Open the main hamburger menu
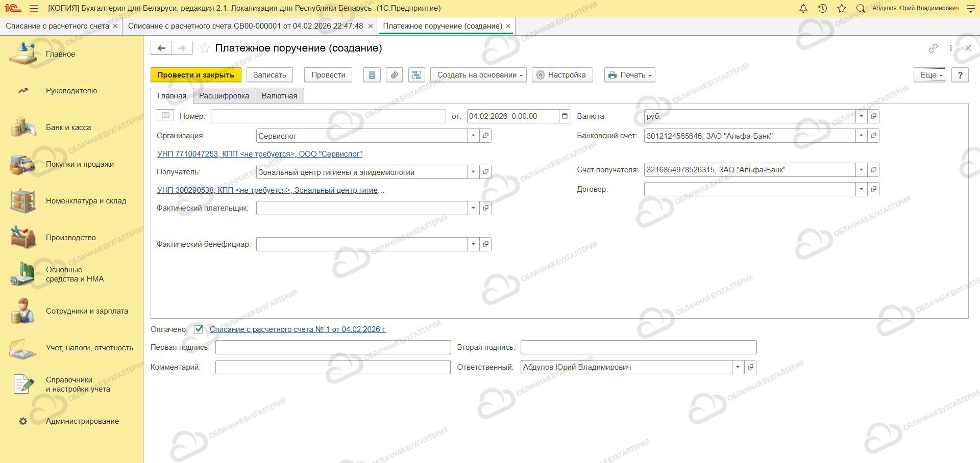Viewport: 980px width, 463px height. point(34,8)
